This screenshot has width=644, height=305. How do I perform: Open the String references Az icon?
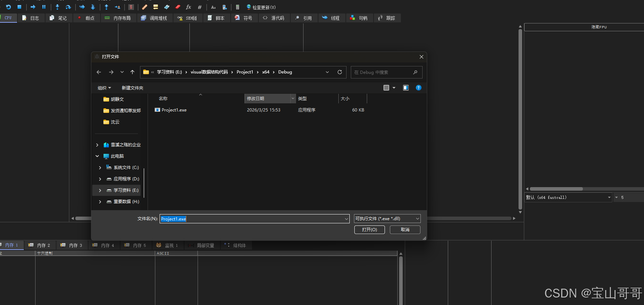(213, 7)
